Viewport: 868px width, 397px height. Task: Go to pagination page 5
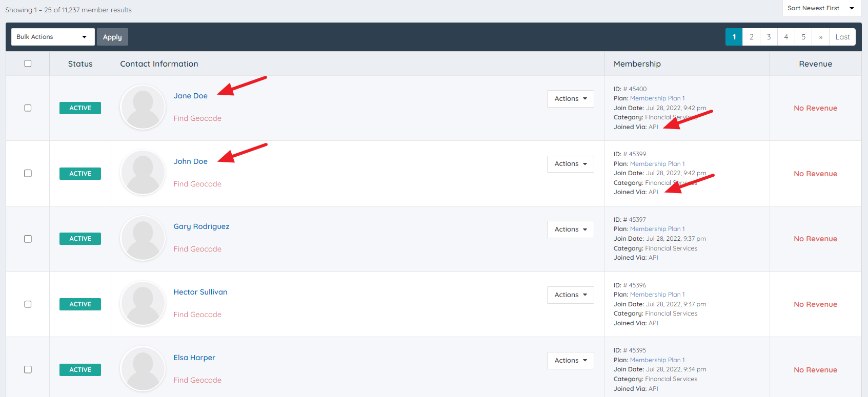pos(803,37)
